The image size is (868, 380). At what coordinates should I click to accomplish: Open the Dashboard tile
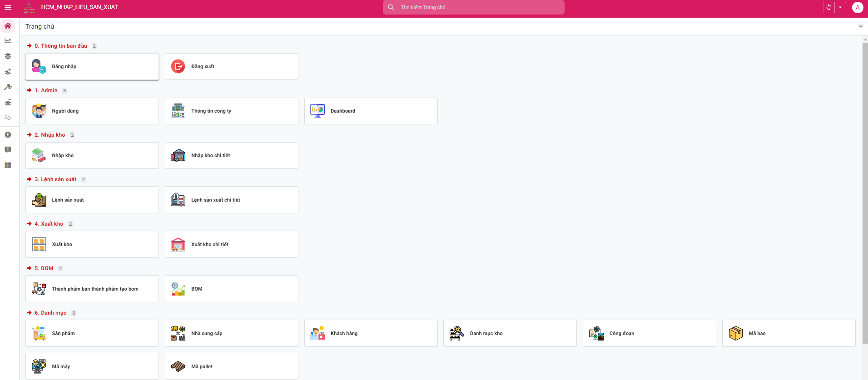[371, 111]
